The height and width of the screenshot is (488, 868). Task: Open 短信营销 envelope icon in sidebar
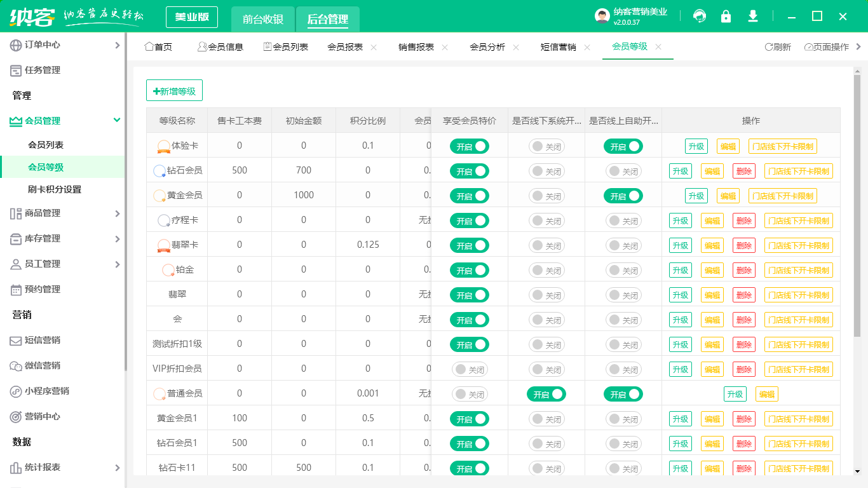tap(16, 341)
